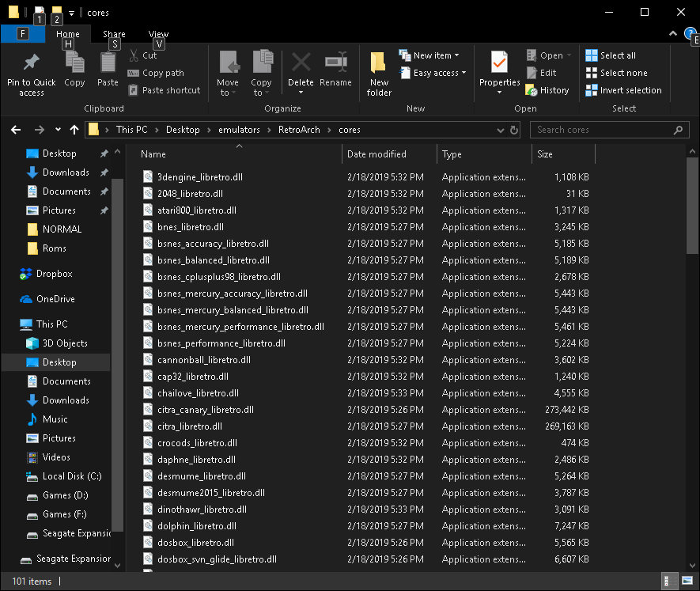Open OneDrive in navigation pane

click(x=47, y=299)
